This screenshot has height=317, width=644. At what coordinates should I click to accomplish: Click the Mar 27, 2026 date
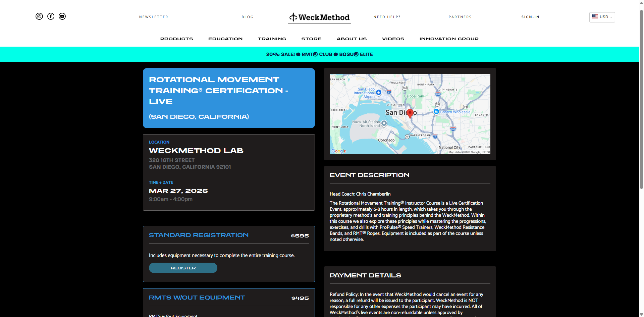click(x=178, y=191)
